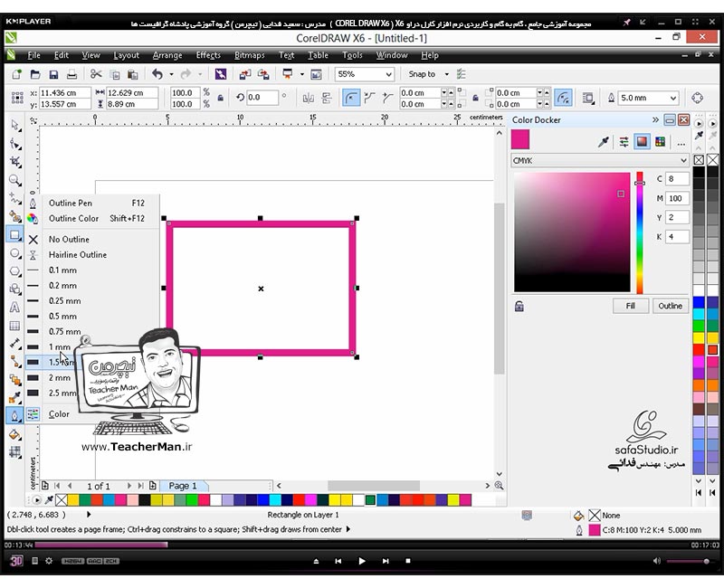Toggle the scale ratio lock

(x=221, y=98)
